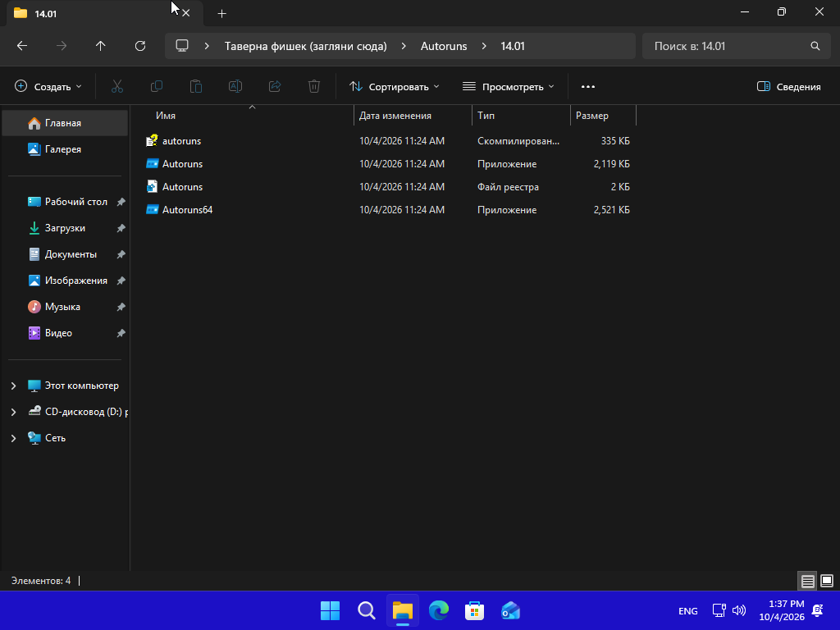Click the Delete trash can icon
The height and width of the screenshot is (630, 840).
click(x=314, y=86)
